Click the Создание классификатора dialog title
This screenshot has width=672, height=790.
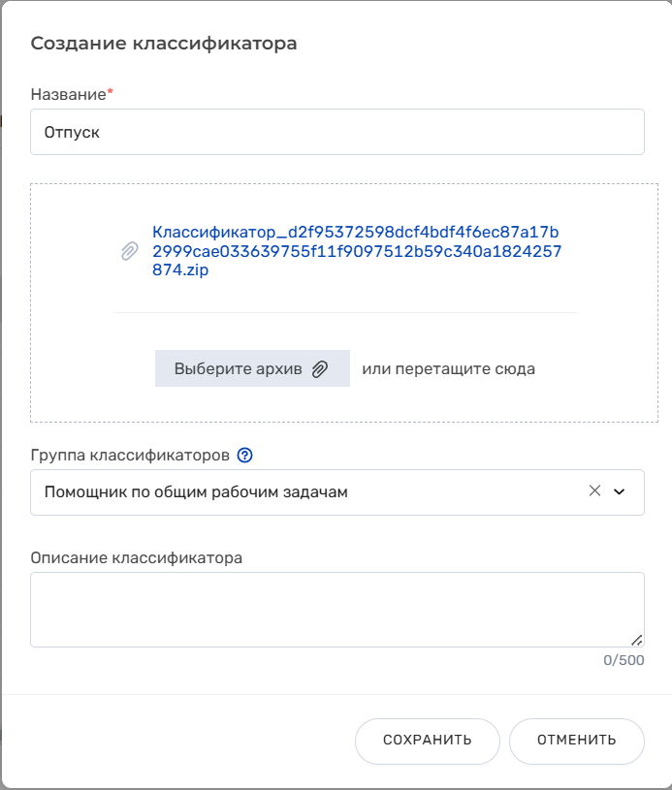[x=164, y=44]
